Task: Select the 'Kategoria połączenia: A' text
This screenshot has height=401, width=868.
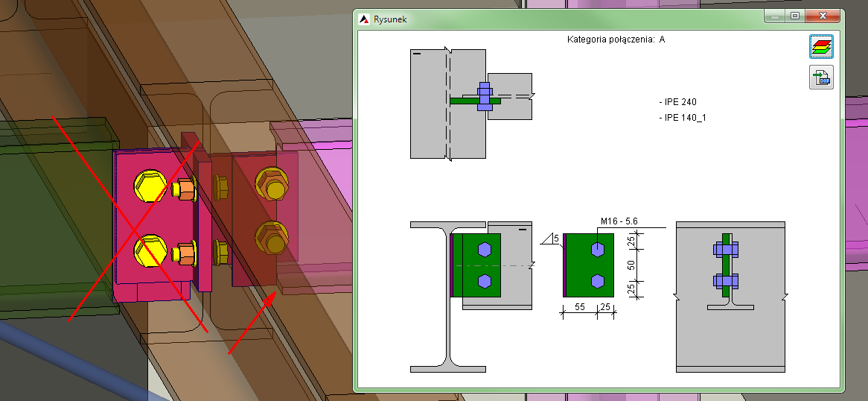Action: click(x=616, y=40)
